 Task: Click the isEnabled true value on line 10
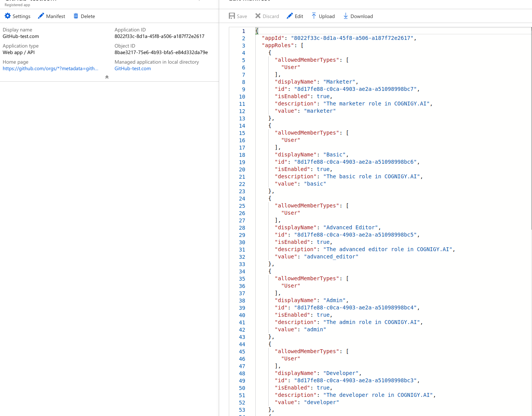(323, 96)
